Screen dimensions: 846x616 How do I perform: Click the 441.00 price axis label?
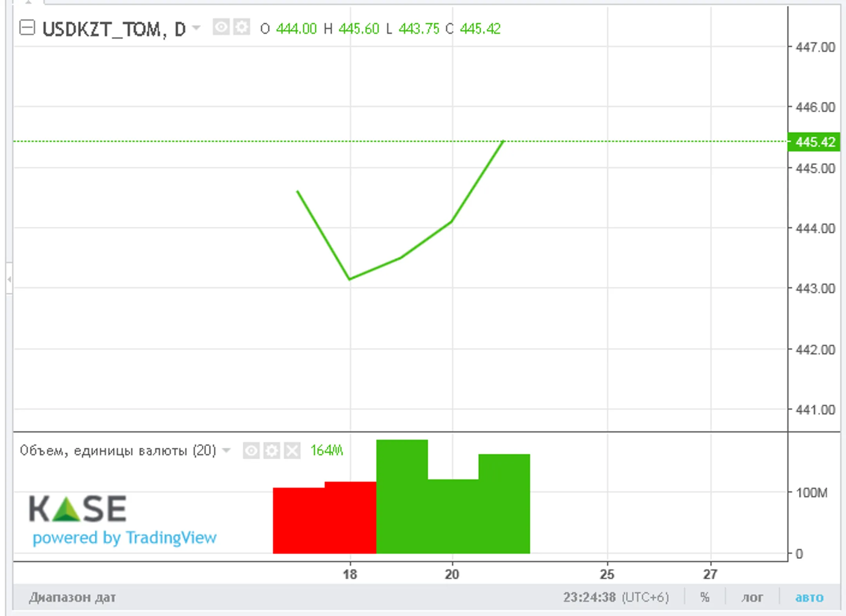815,410
